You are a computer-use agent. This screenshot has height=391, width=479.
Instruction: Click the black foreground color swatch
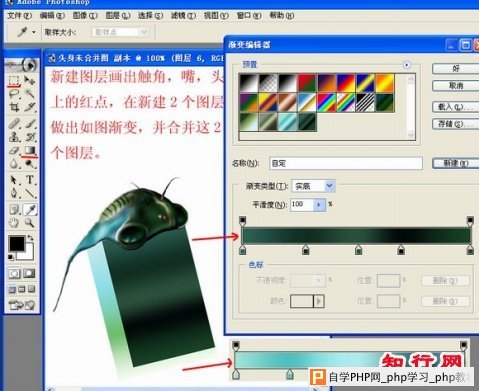(x=17, y=244)
